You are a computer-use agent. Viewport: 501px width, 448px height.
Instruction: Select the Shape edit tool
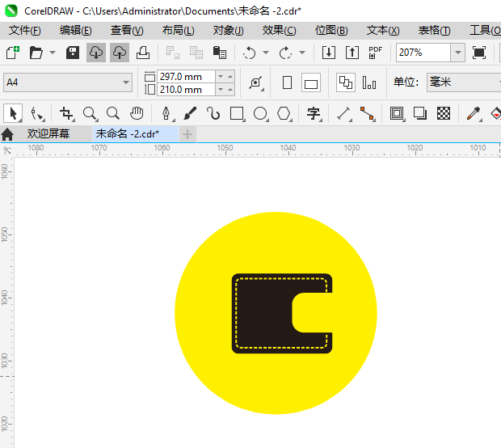click(x=38, y=113)
